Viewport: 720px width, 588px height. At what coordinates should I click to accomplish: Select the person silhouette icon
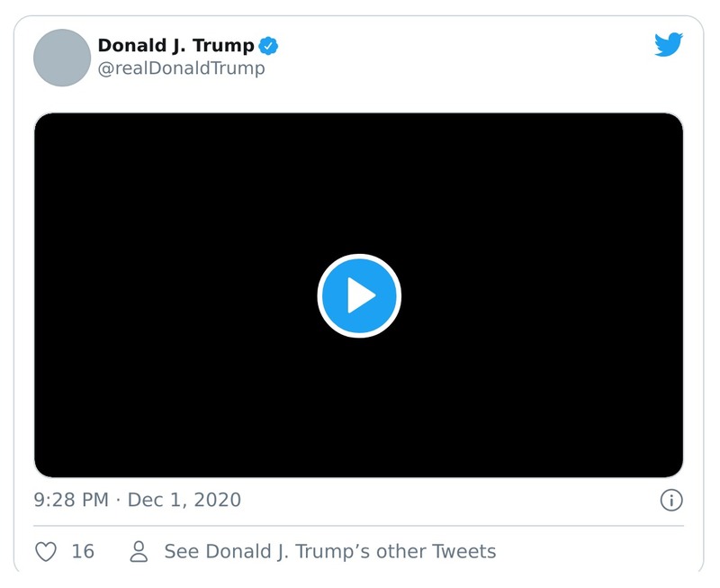pyautogui.click(x=138, y=551)
